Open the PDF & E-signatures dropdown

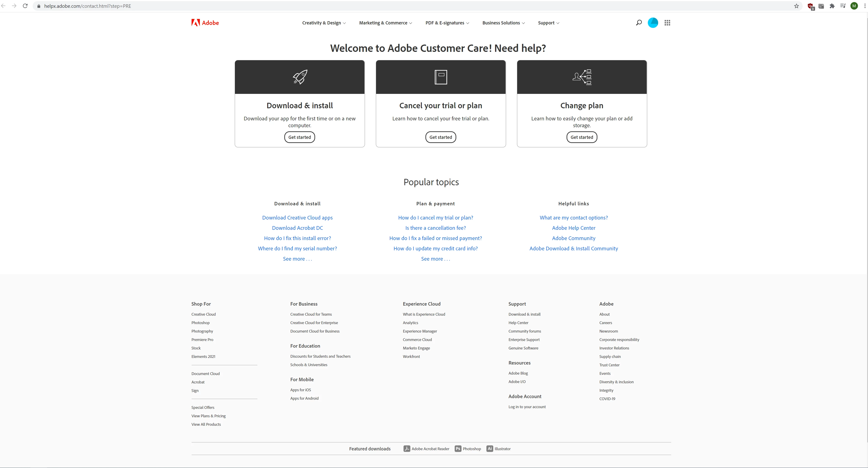click(447, 23)
